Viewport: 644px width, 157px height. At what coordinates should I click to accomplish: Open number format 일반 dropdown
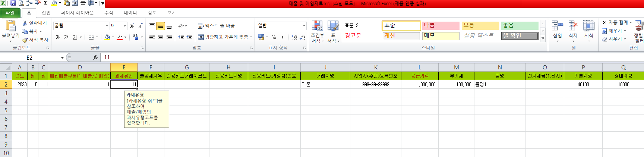click(x=304, y=26)
